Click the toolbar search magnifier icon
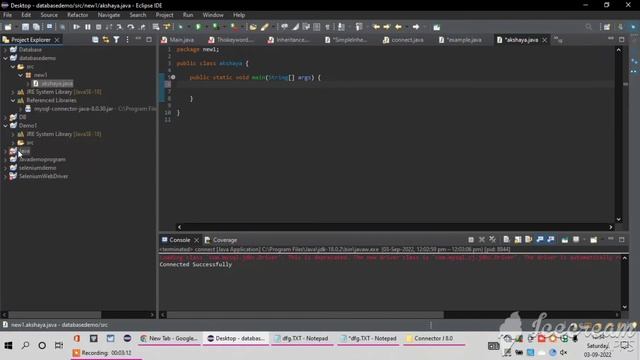 click(x=588, y=27)
